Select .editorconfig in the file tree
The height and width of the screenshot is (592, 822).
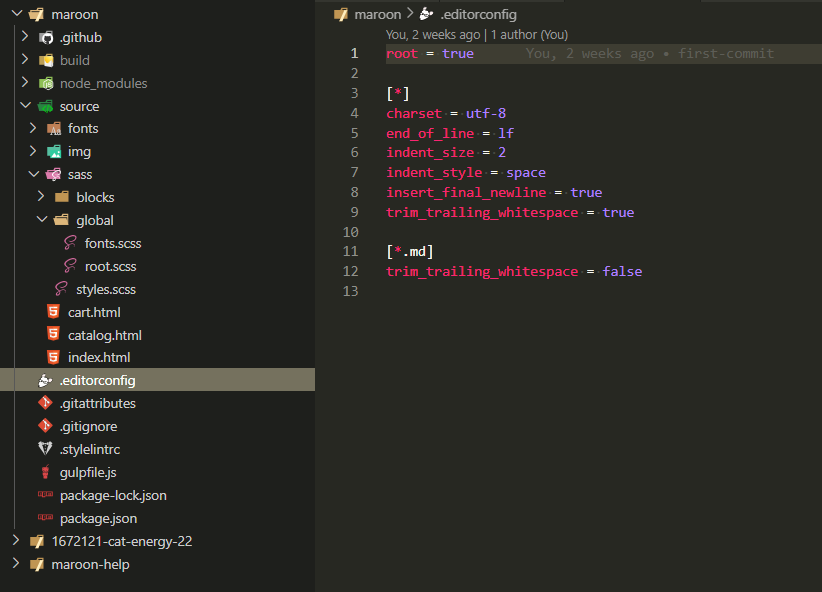(x=157, y=380)
